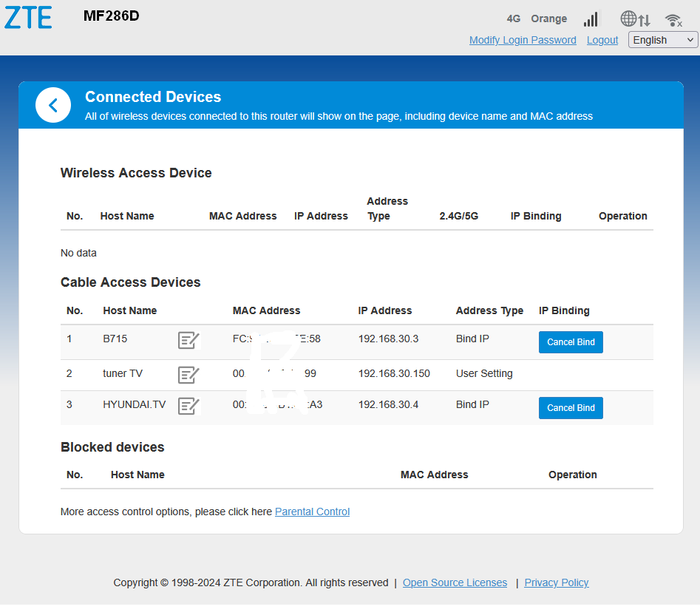700x615 pixels.
Task: Click the Wi-Fi status icon
Action: (673, 20)
